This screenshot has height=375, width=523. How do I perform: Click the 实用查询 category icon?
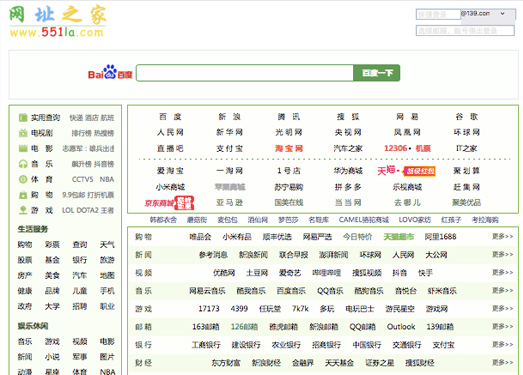23,117
